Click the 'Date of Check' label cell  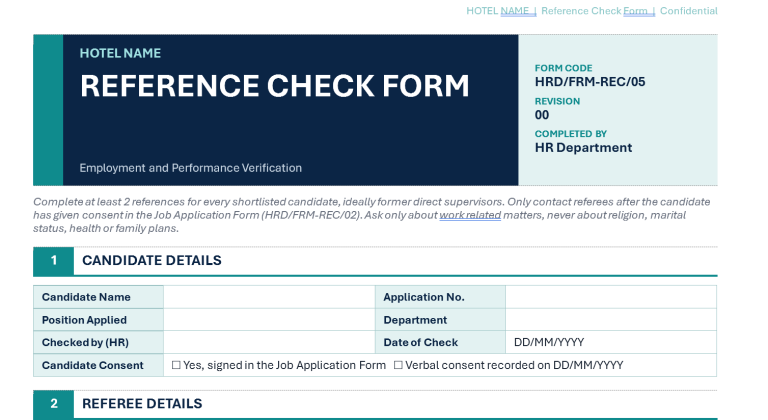point(440,342)
